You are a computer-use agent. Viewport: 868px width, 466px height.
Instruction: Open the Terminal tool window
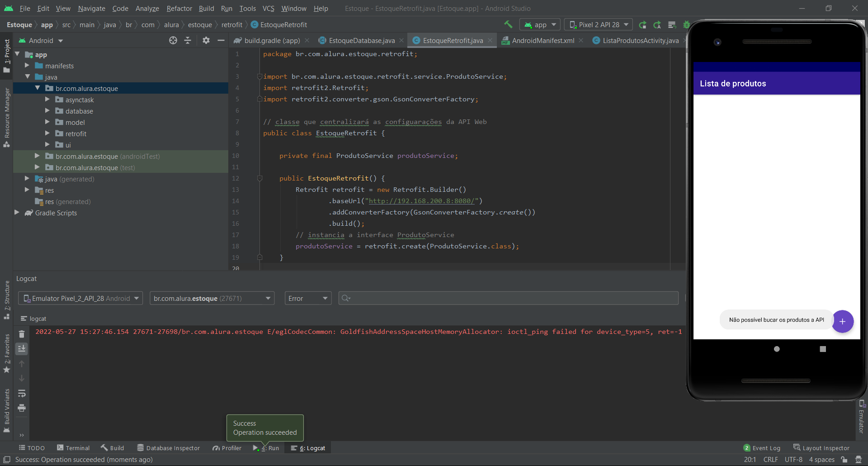[x=73, y=448]
